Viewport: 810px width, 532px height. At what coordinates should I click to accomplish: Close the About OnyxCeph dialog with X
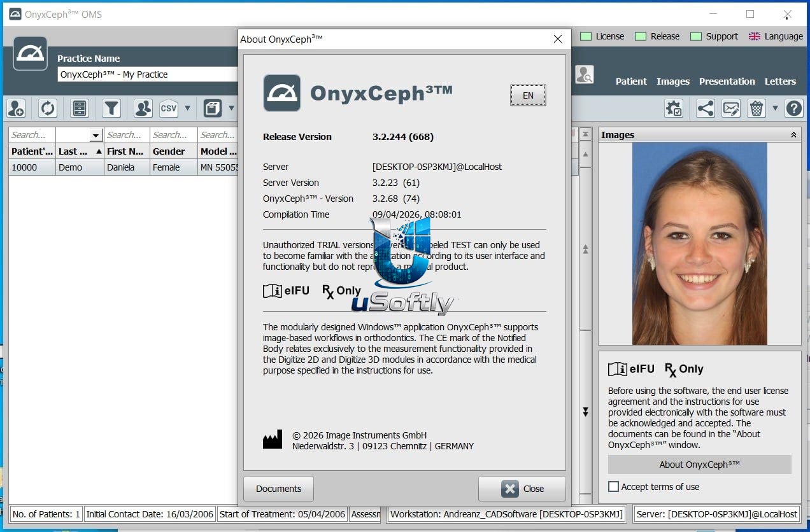[x=558, y=39]
